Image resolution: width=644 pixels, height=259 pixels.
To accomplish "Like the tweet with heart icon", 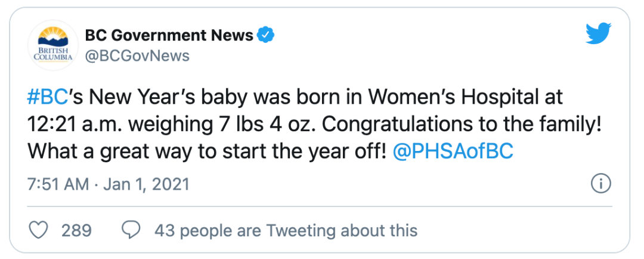I will click(39, 230).
